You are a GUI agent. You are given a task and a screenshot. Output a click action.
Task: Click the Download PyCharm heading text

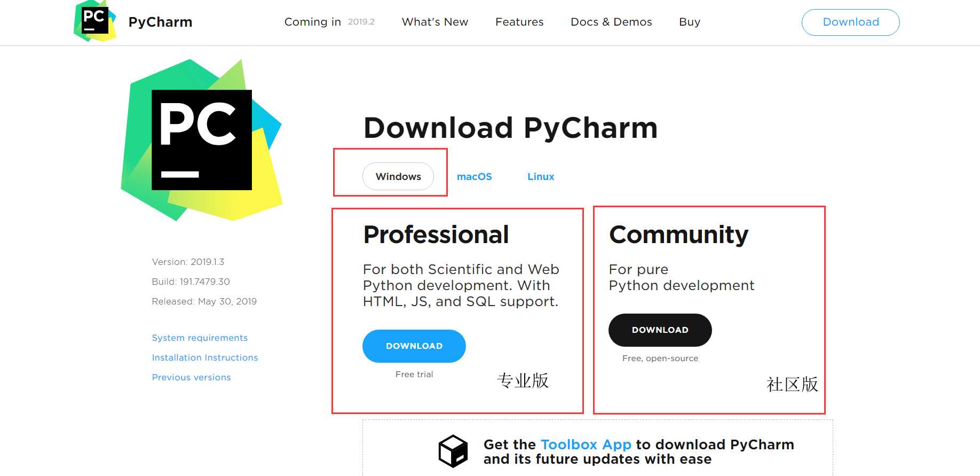(511, 128)
